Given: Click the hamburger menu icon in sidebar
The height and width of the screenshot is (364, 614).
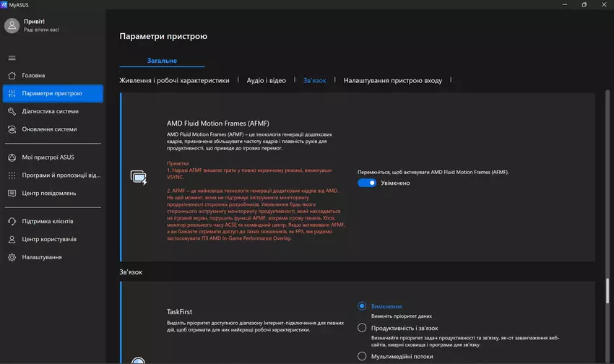Looking at the screenshot, I should point(12,58).
